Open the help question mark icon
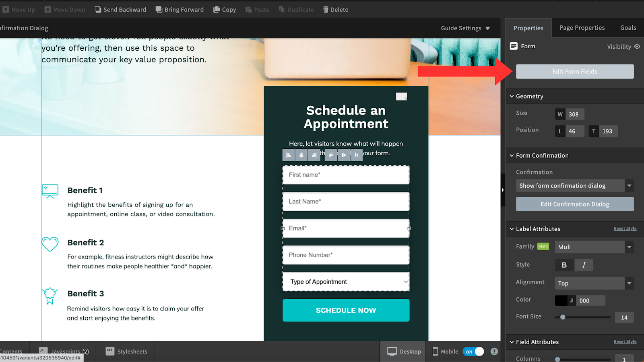644x362 pixels. [x=494, y=352]
